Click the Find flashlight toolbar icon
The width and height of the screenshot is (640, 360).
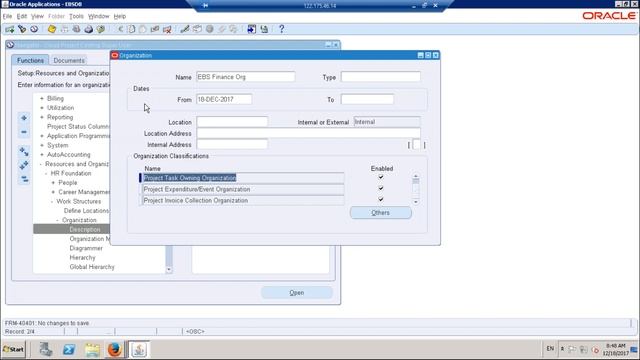pos(22,29)
